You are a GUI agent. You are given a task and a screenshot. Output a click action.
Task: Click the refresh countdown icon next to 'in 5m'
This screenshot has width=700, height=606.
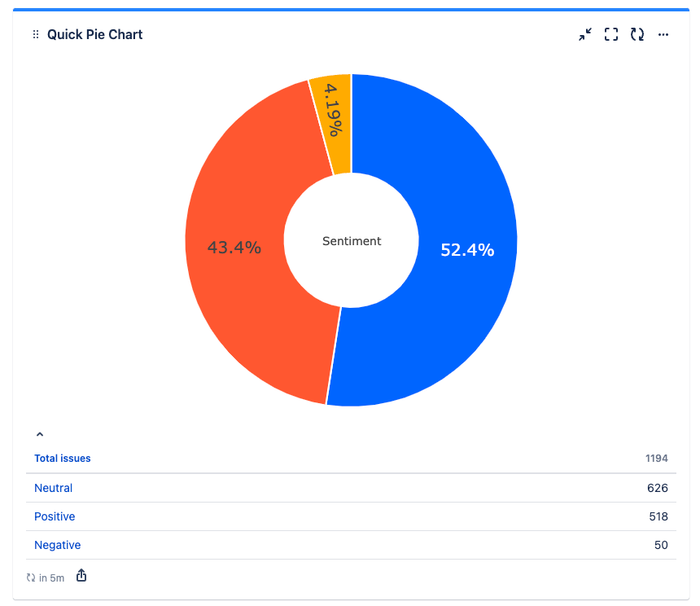coord(29,577)
